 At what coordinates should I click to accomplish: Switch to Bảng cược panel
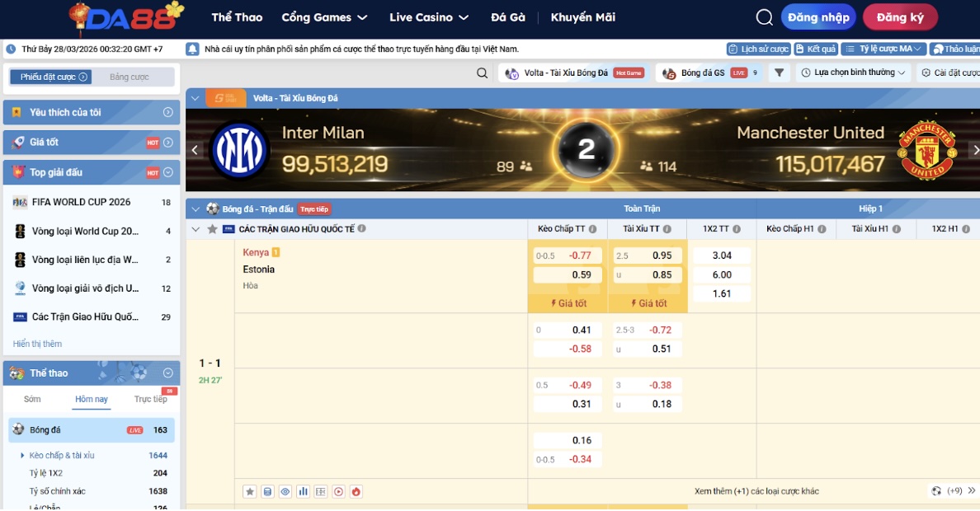coord(130,77)
